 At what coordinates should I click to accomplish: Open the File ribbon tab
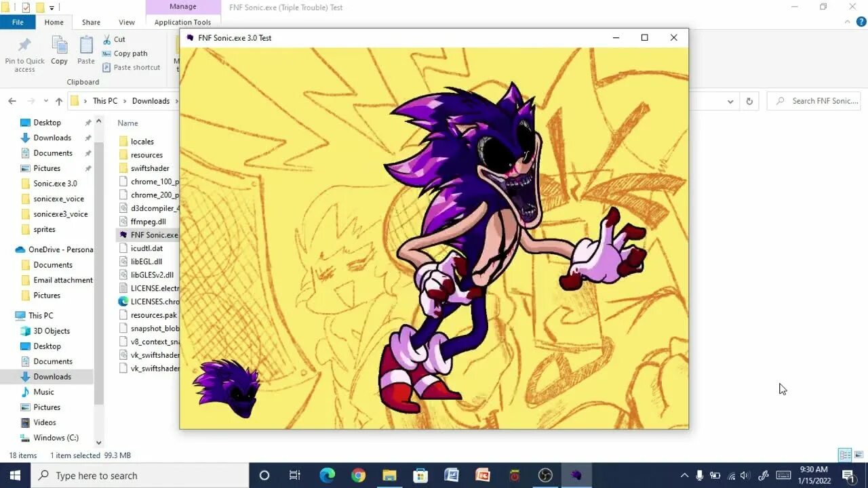[18, 22]
